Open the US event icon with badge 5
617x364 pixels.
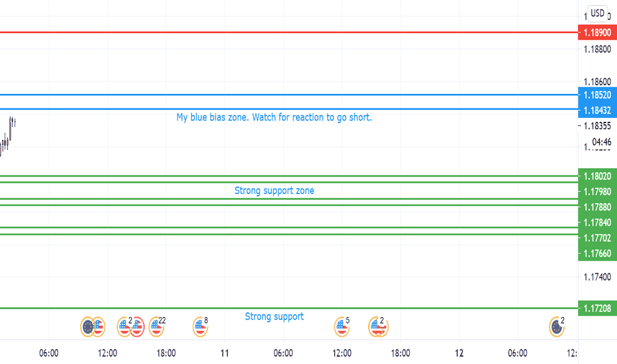pos(341,327)
